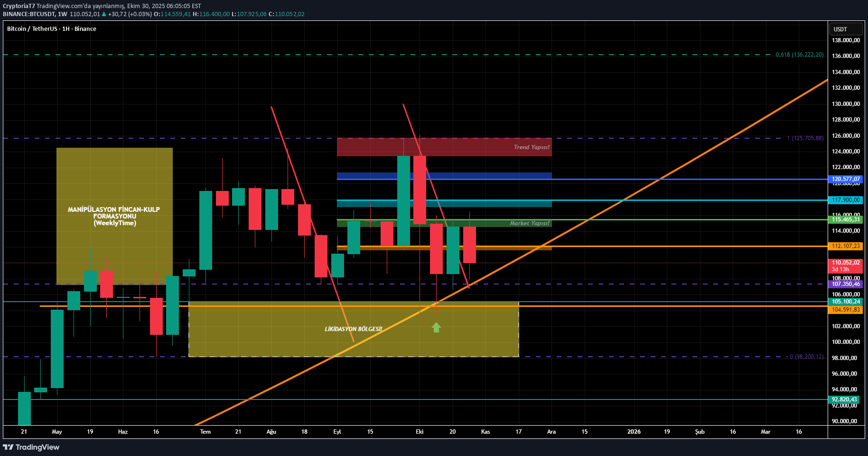Select the green 92.820,43 price label
868x456 pixels.
pyautogui.click(x=845, y=399)
